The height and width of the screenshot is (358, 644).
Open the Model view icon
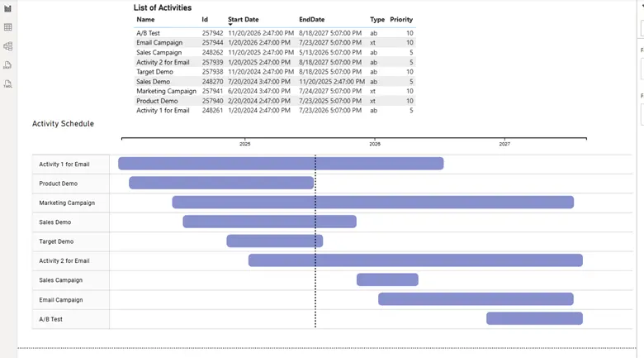click(x=8, y=46)
